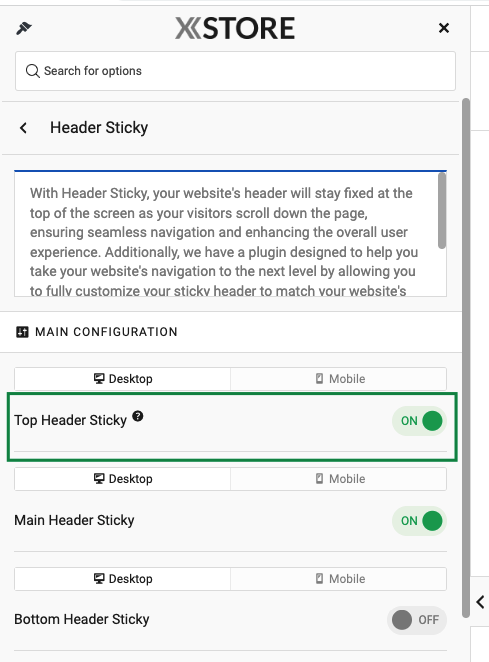Select Mobile tab above Top Header Sticky

click(x=339, y=379)
